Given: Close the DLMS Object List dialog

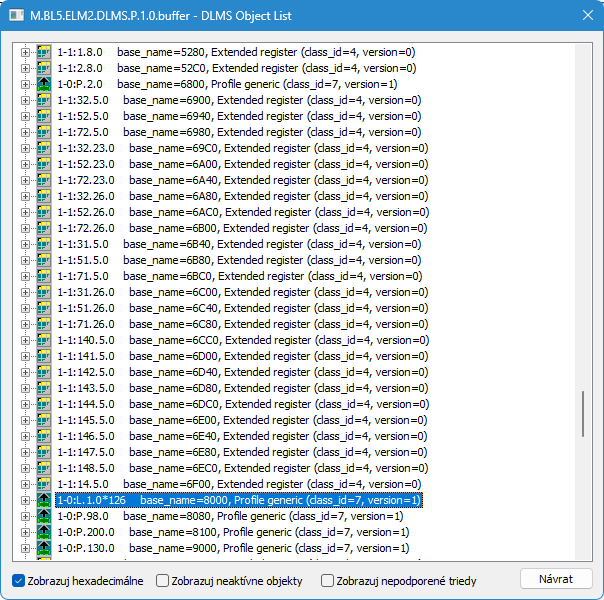Looking at the screenshot, I should pyautogui.click(x=584, y=14).
